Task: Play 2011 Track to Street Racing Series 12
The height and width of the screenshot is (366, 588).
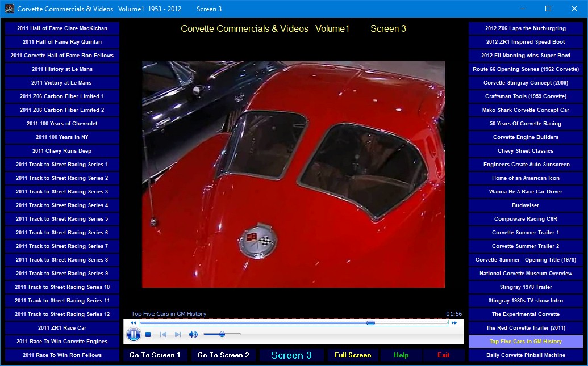Action: [x=62, y=314]
